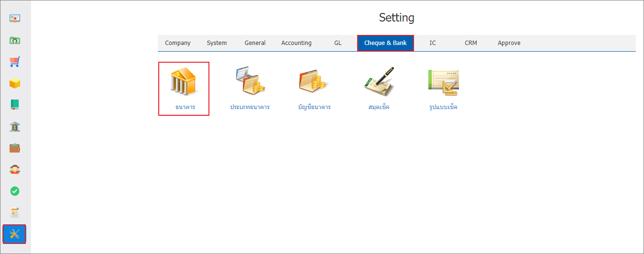Open the ประเภทธนาคาร bank type icon

tap(250, 81)
